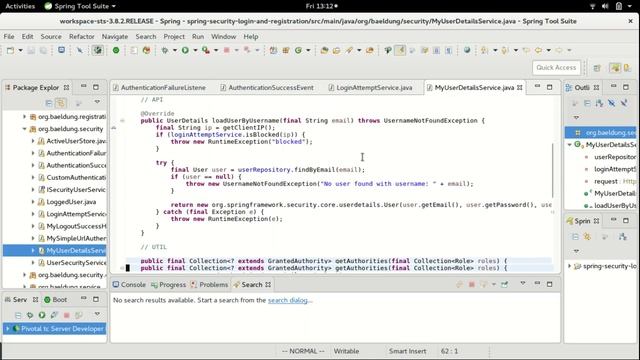Click the Search flashlight toolbar icon
The image size is (640, 360).
tap(349, 50)
